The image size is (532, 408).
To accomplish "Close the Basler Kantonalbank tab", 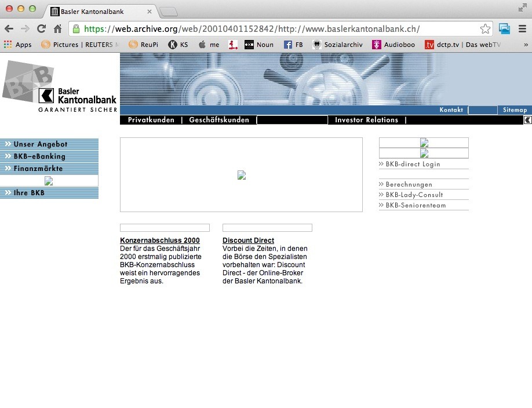I will point(150,12).
